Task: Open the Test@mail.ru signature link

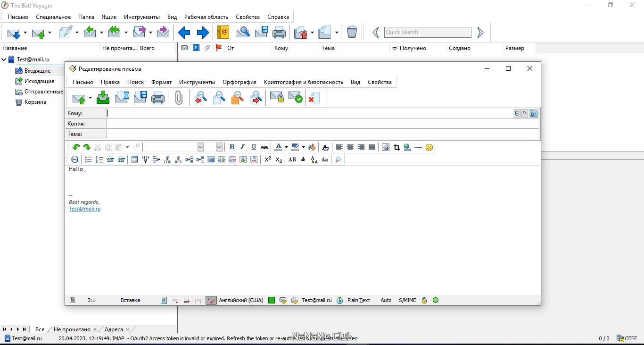Action: (85, 209)
